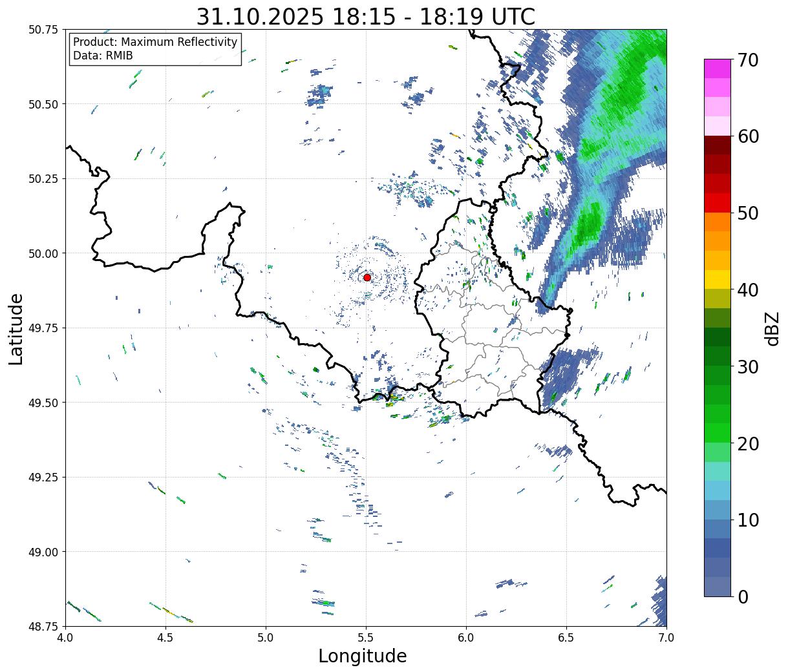Click the dark red swatch at 60 dBZ

[x=717, y=145]
